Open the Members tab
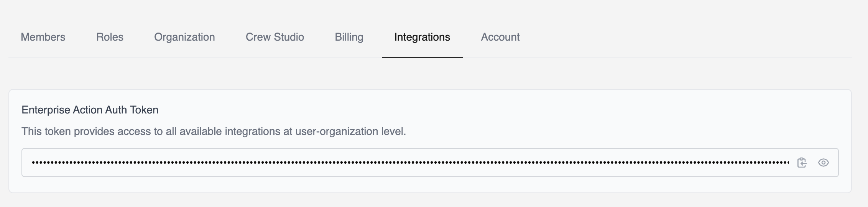 43,37
